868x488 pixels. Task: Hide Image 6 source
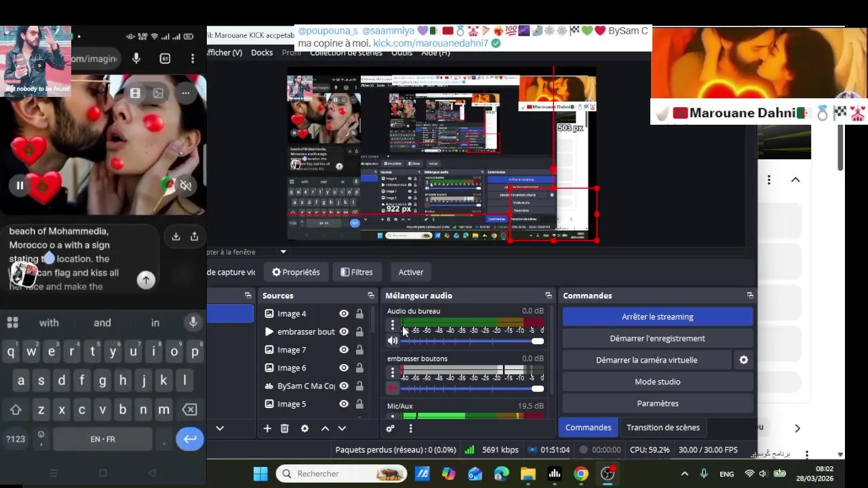344,368
